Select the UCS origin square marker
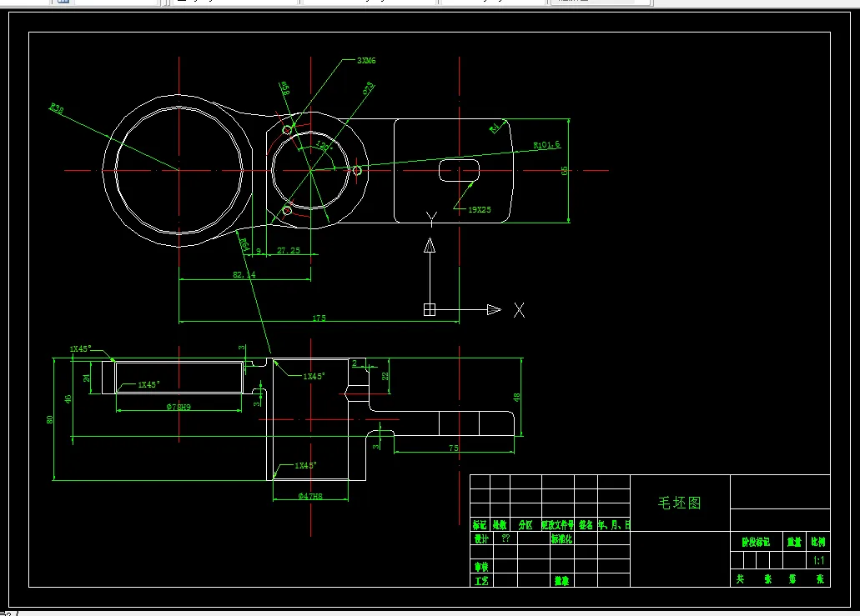 430,309
